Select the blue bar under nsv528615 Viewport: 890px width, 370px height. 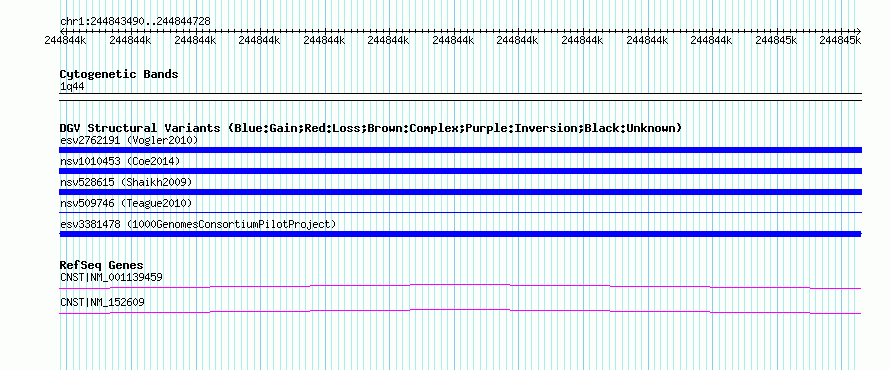tap(460, 192)
